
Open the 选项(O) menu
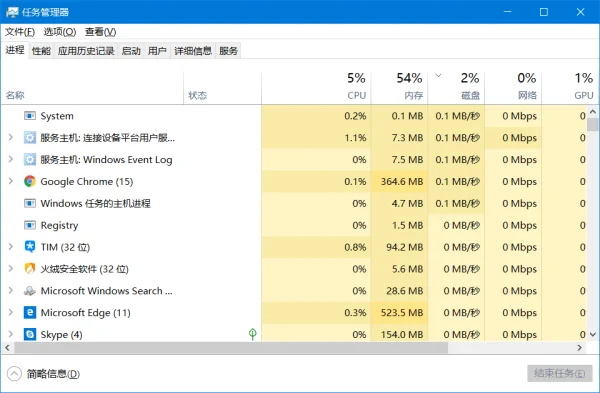[x=60, y=32]
